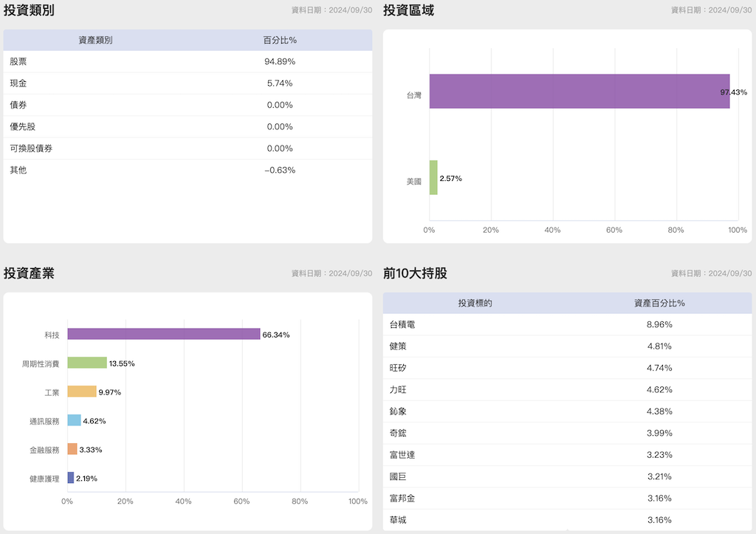Click the 投資類別 section heading
Screen dimensions: 756x534
click(x=29, y=10)
